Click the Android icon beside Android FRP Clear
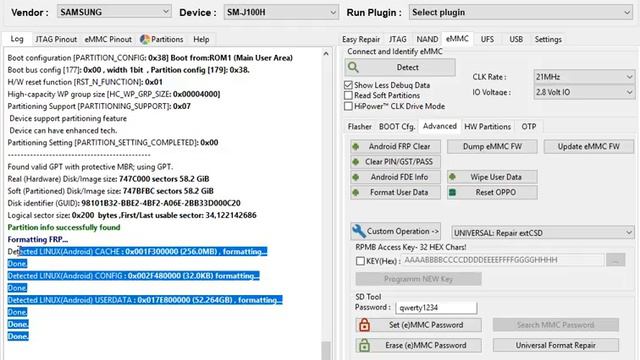This screenshot has height=360, width=640. point(356,147)
